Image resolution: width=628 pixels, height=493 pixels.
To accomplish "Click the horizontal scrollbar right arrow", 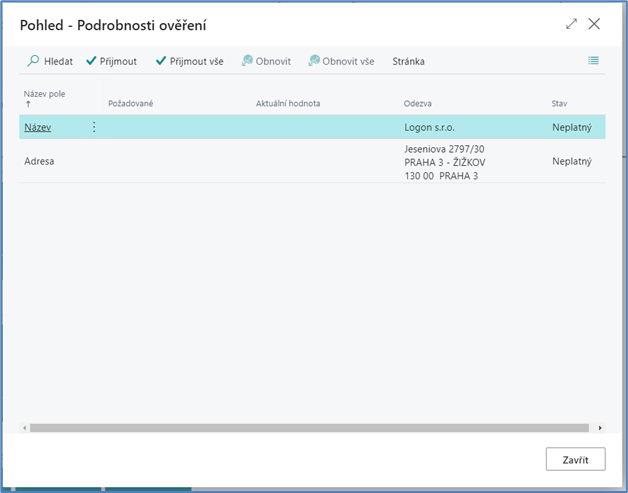I will [600, 427].
